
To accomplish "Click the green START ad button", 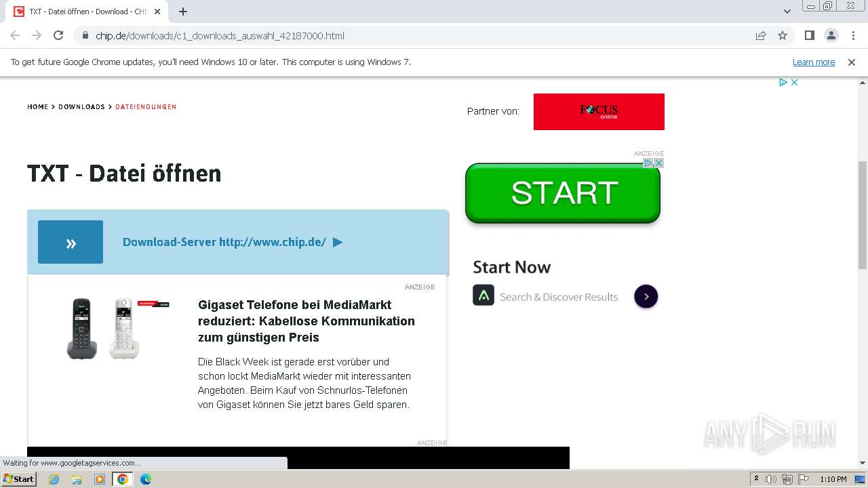I will [x=563, y=193].
